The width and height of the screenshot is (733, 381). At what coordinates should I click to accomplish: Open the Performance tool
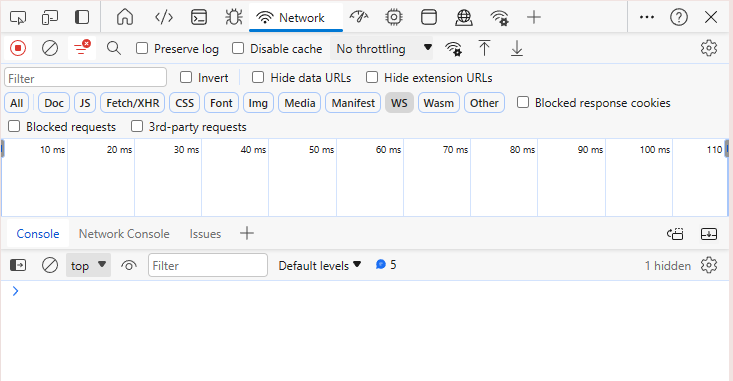359,18
